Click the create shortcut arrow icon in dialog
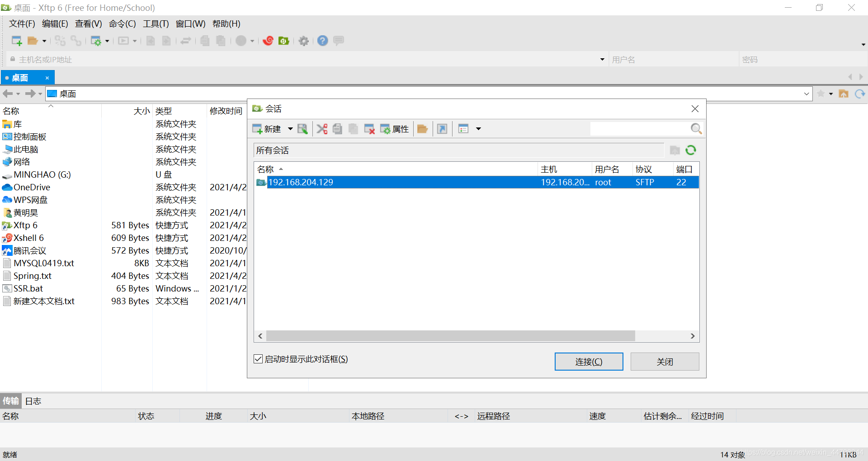This screenshot has width=868, height=461. [442, 129]
